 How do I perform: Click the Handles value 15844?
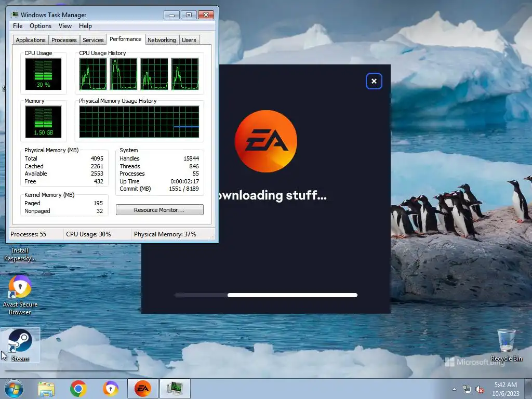(191, 158)
